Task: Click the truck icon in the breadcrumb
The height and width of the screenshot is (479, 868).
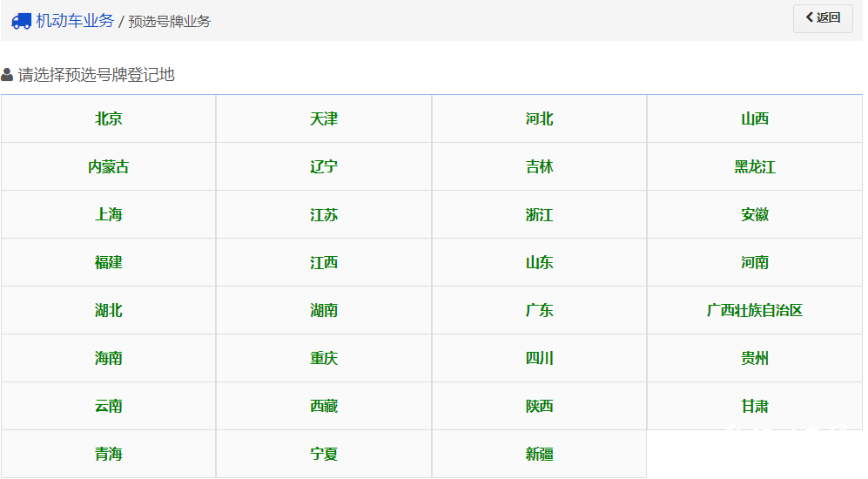Action: [x=21, y=21]
